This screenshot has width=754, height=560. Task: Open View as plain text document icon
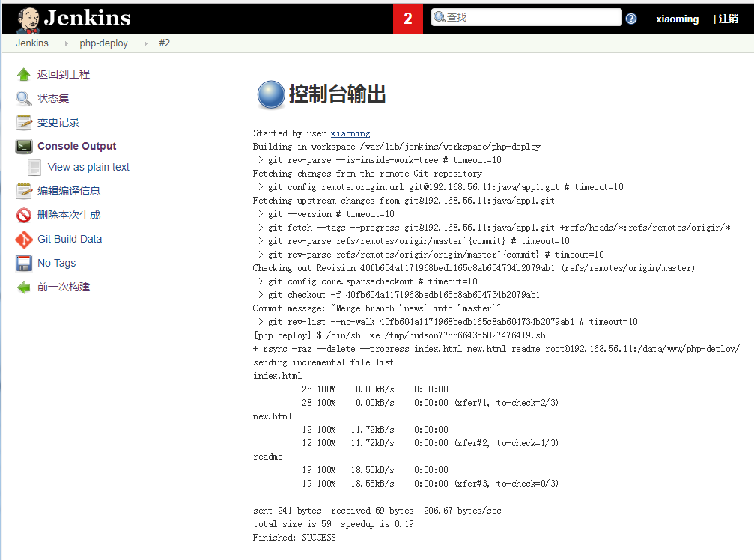34,167
